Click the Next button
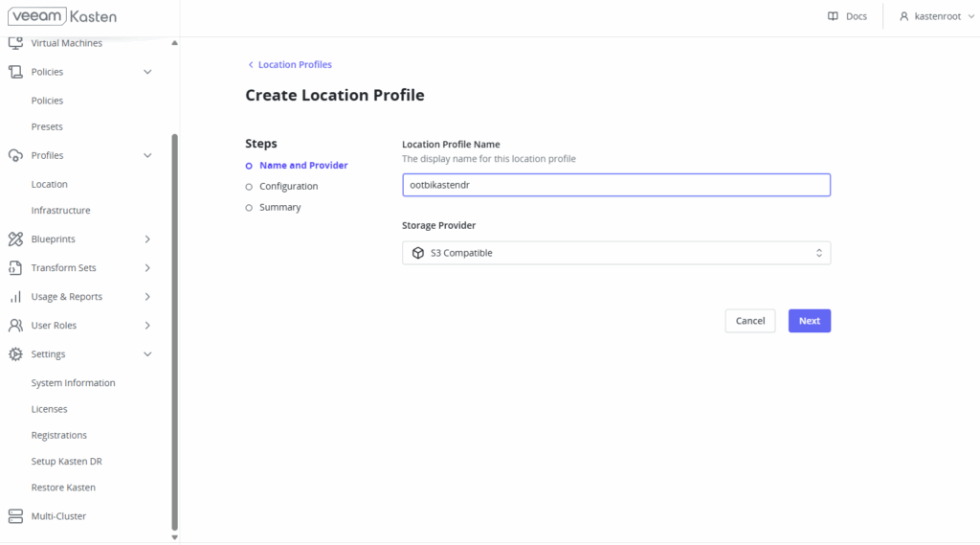 [x=809, y=321]
